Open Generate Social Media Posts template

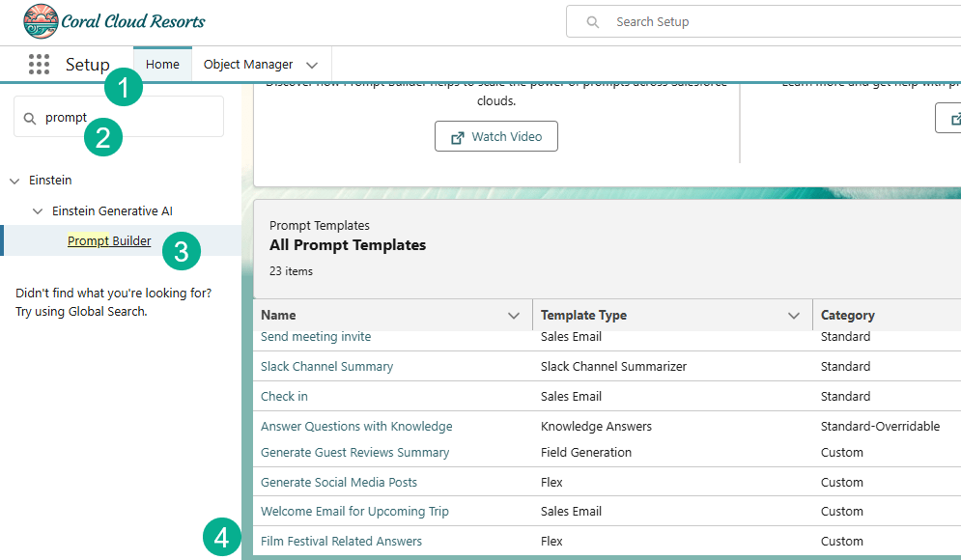pos(339,482)
